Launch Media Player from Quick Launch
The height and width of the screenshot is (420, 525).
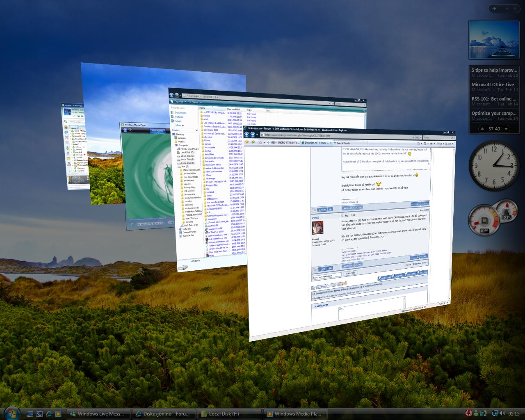(58, 414)
